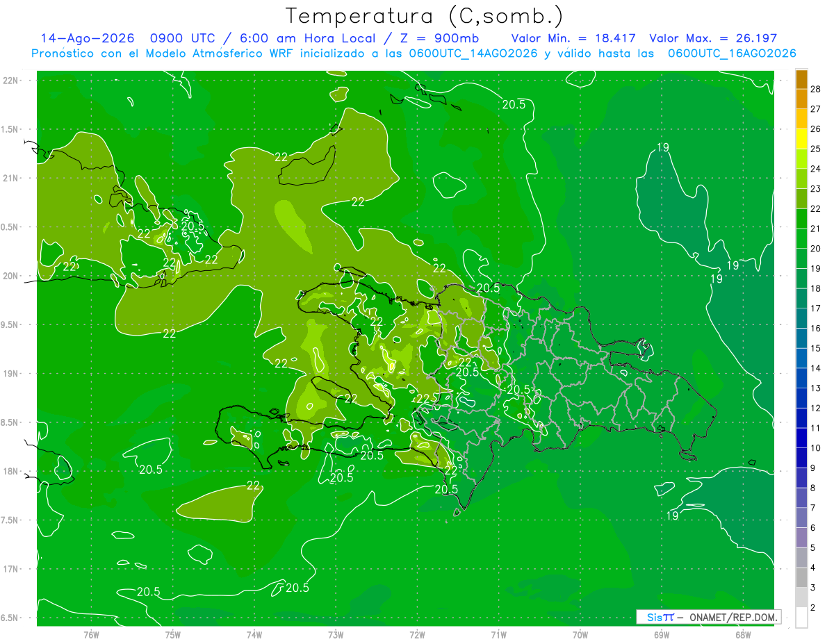The height and width of the screenshot is (644, 834).
Task: Click the '74W' longitude axis label
Action: [x=254, y=635]
